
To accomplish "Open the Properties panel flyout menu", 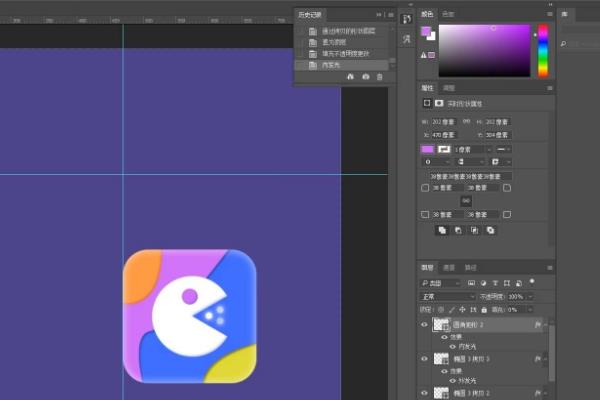I will (x=550, y=88).
